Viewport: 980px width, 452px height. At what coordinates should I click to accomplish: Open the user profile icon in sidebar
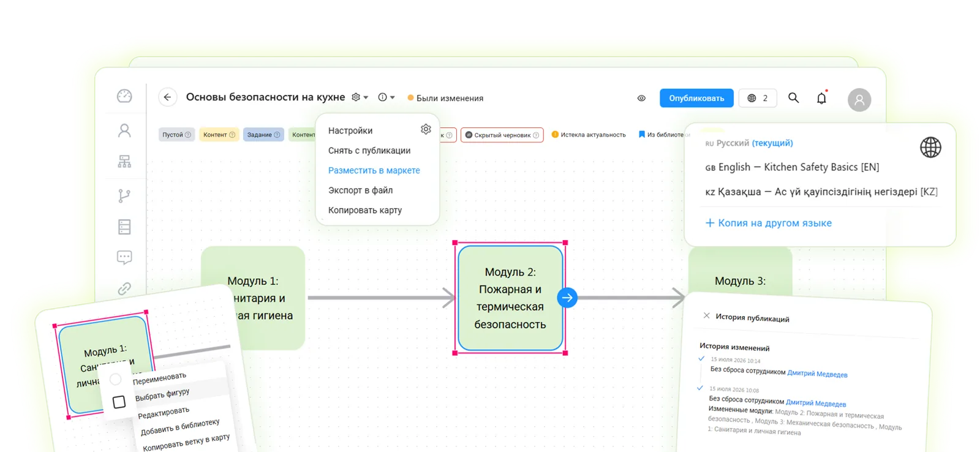[x=124, y=130]
